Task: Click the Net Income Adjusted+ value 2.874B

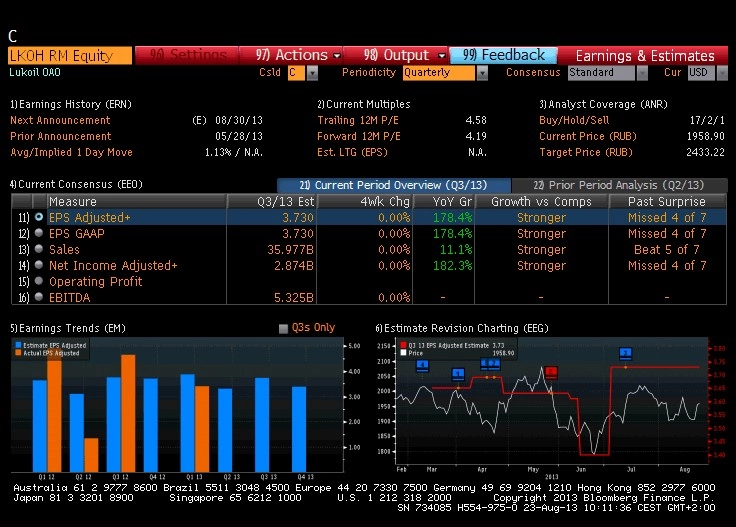Action: click(294, 265)
